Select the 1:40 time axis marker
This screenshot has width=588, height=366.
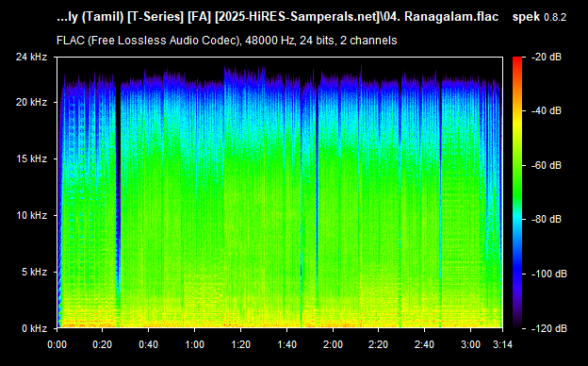point(286,344)
